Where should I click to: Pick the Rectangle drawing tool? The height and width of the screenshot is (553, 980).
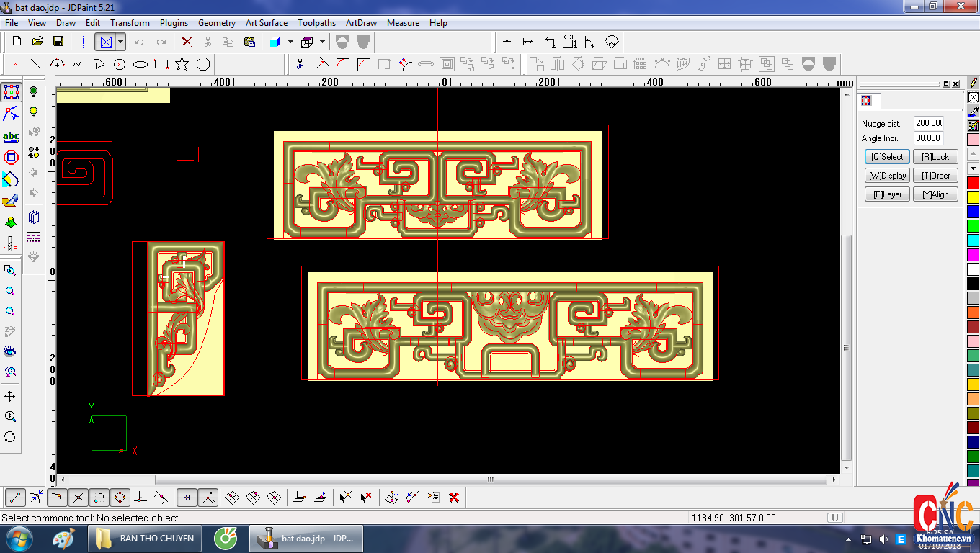pos(161,65)
